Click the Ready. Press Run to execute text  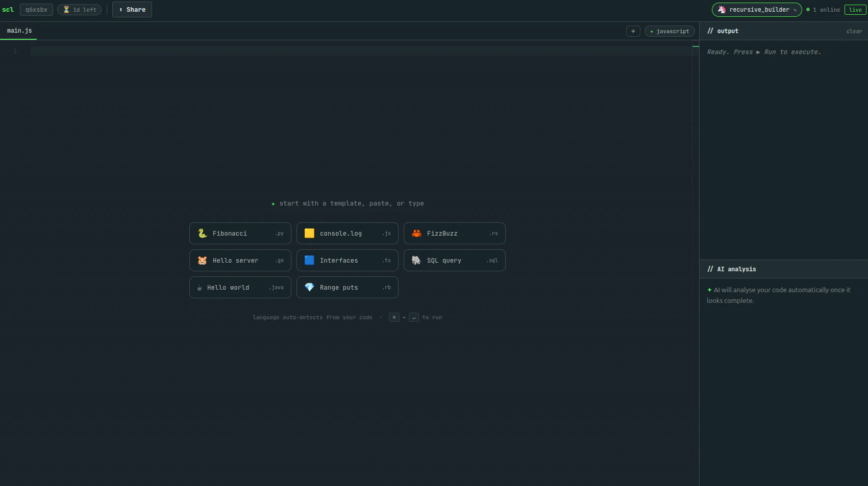764,52
